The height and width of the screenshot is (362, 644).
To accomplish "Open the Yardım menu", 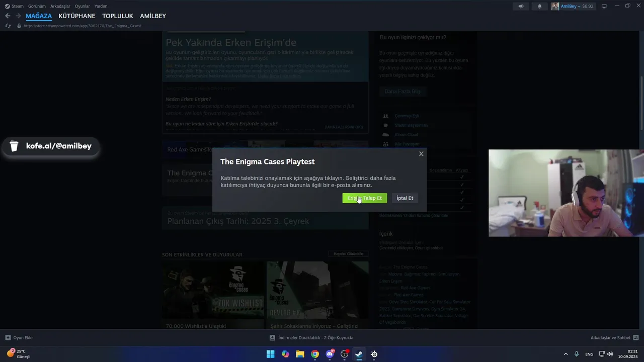I will click(x=101, y=6).
